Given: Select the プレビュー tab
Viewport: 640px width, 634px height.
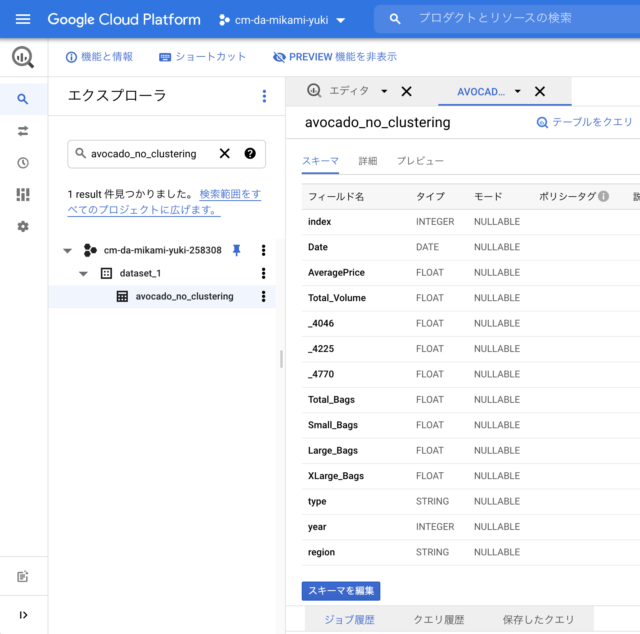Looking at the screenshot, I should tap(420, 161).
